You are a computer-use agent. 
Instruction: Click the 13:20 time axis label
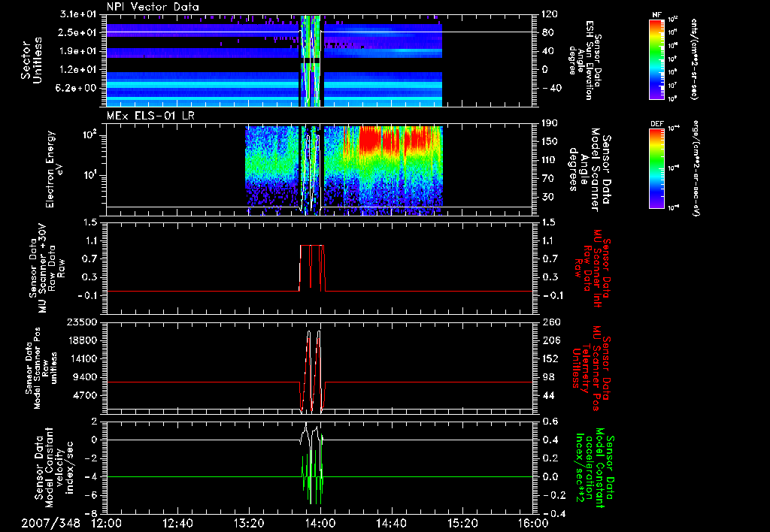[249, 523]
